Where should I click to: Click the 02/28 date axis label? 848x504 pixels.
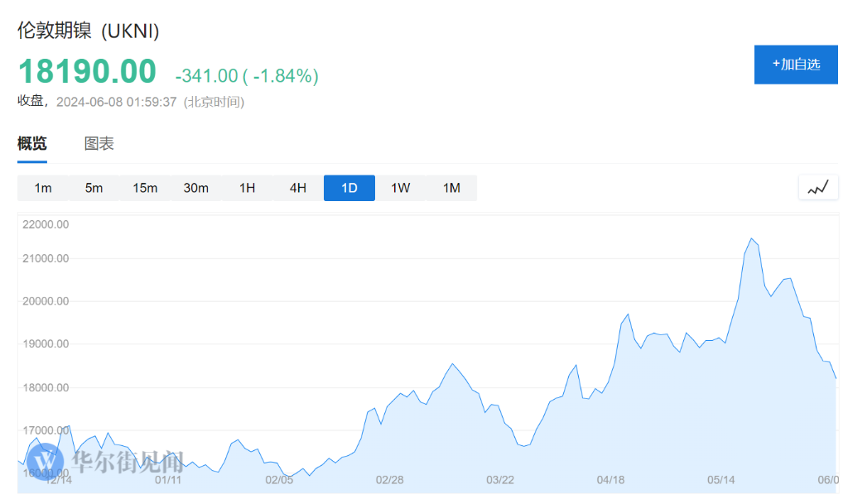pyautogui.click(x=389, y=480)
